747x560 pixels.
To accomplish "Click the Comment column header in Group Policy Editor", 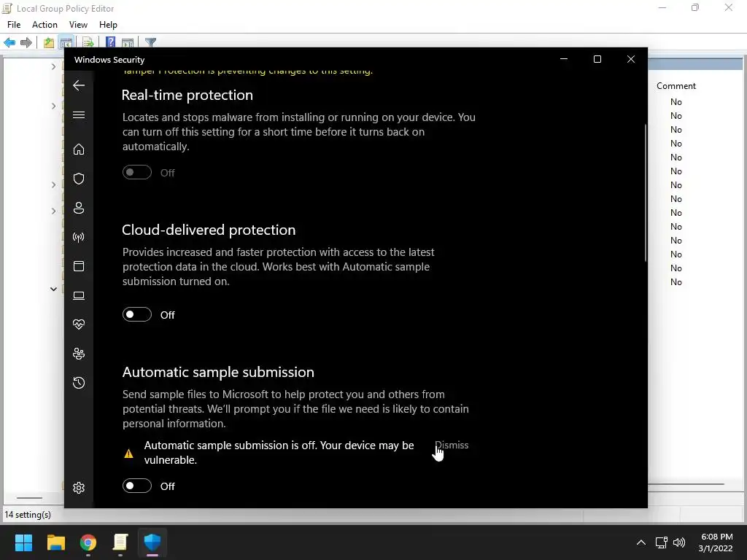I will click(676, 86).
